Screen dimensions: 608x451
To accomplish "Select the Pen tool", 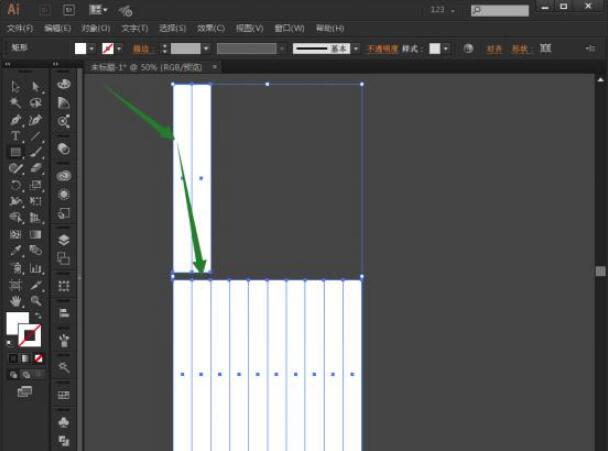I will 15,120.
